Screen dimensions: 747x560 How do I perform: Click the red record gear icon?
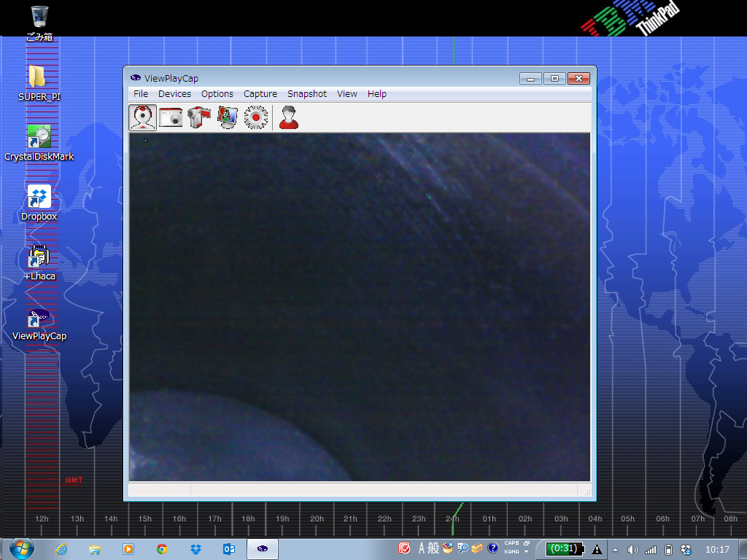coord(256,117)
